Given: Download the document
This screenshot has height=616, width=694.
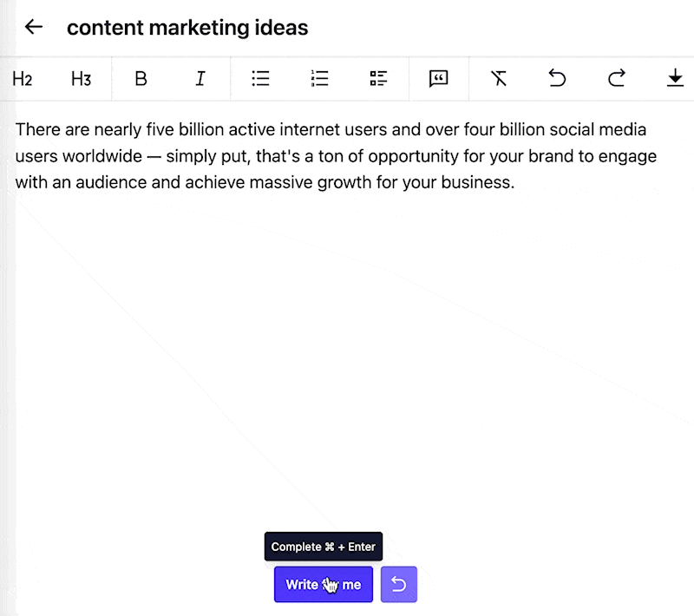Looking at the screenshot, I should (x=675, y=79).
